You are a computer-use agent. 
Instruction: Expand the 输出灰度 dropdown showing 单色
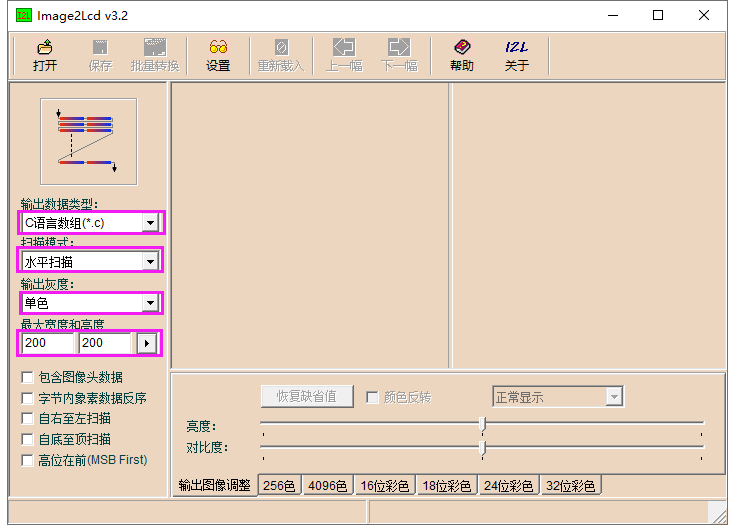coord(150,302)
